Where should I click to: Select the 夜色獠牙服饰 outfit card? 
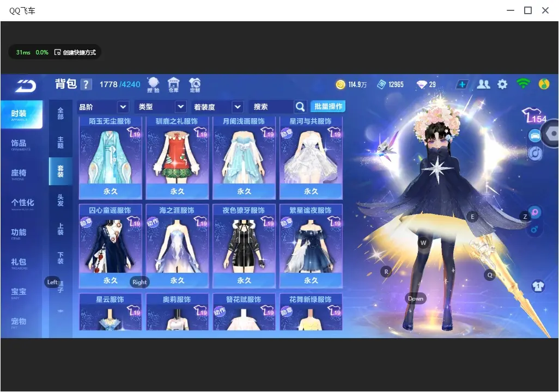(x=244, y=246)
